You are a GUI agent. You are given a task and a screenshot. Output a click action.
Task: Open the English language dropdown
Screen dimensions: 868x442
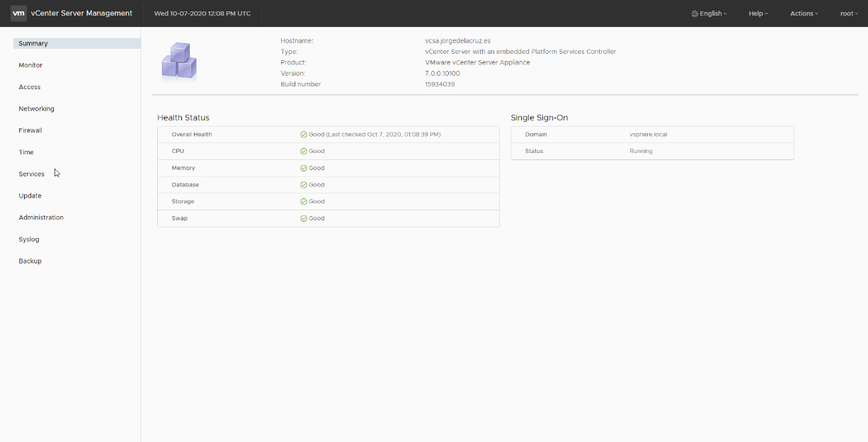pos(709,13)
